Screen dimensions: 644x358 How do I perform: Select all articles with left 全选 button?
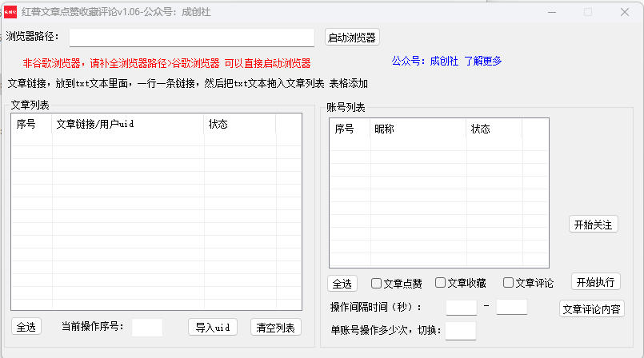click(x=26, y=327)
